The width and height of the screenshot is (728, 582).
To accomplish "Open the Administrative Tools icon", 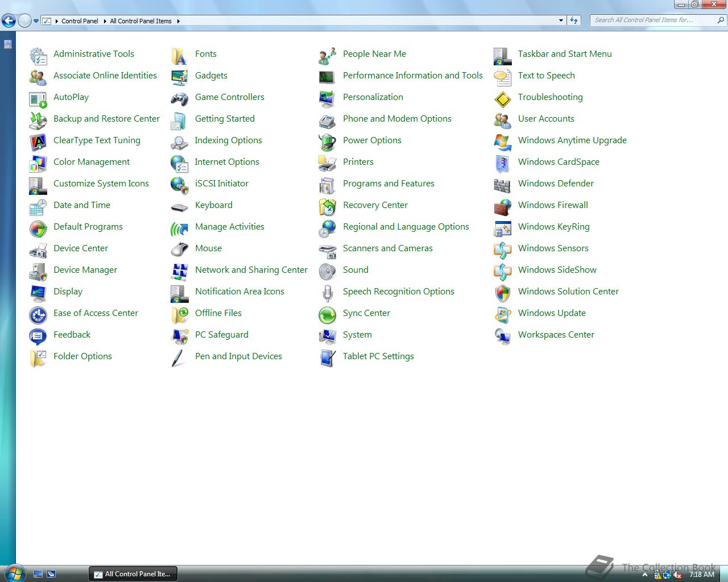I will pos(38,56).
